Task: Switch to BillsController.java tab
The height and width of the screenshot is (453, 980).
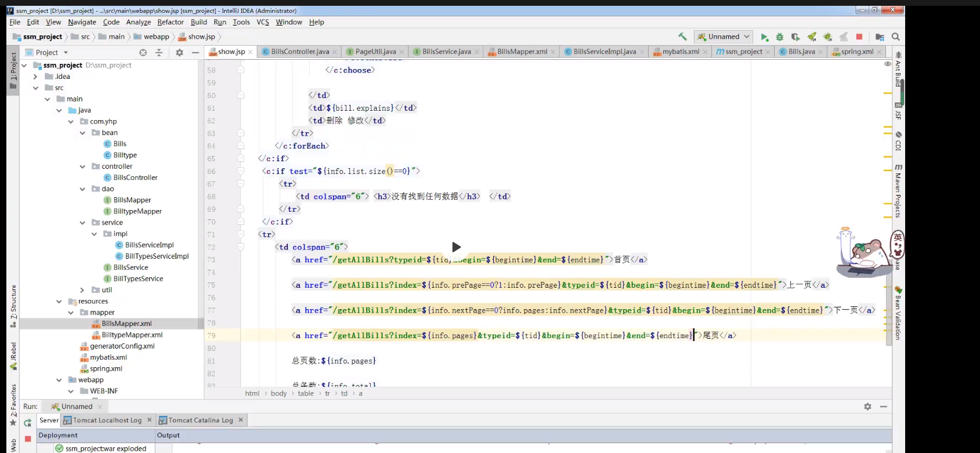Action: [300, 52]
